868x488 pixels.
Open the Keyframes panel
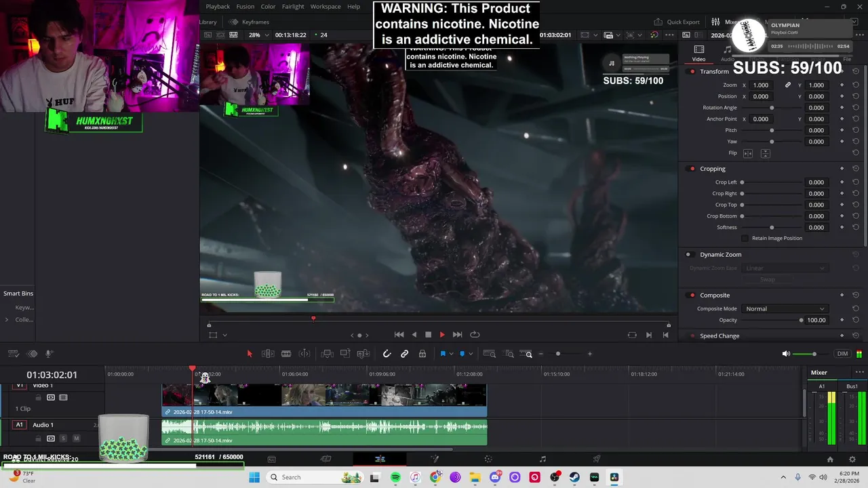click(250, 22)
